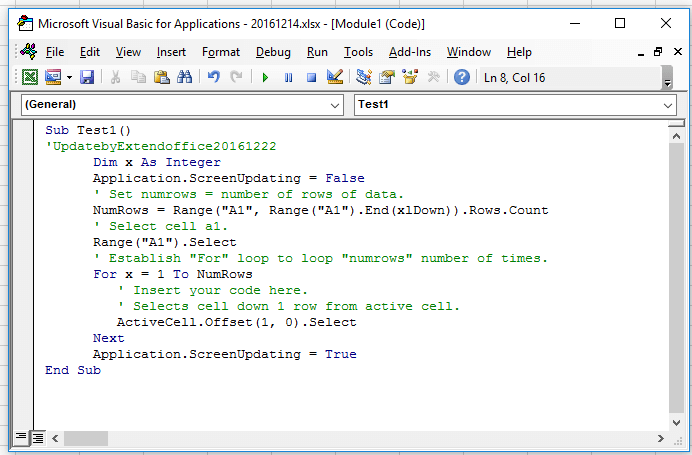This screenshot has width=692, height=455.
Task: Expand the (General) object dropdown
Action: [335, 105]
